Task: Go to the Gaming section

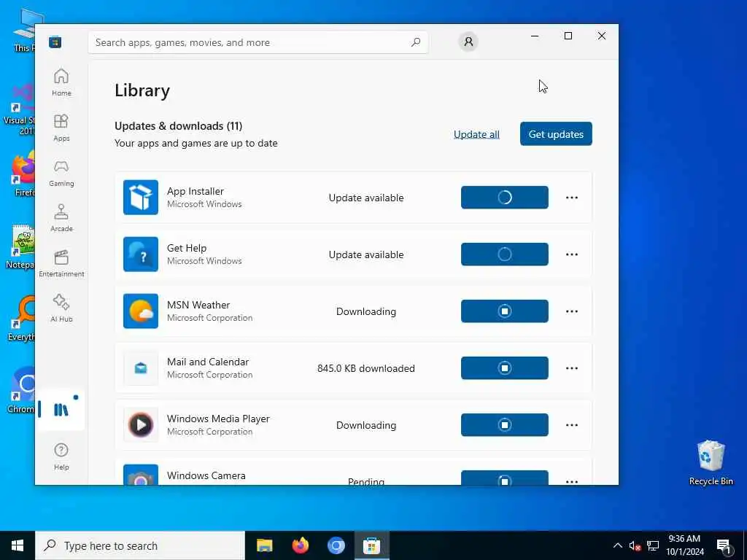Action: 61,174
